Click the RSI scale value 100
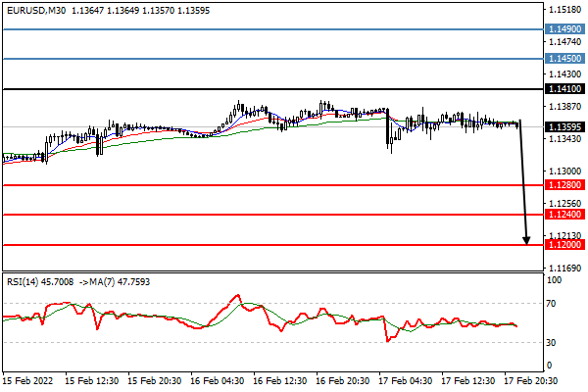 point(555,280)
